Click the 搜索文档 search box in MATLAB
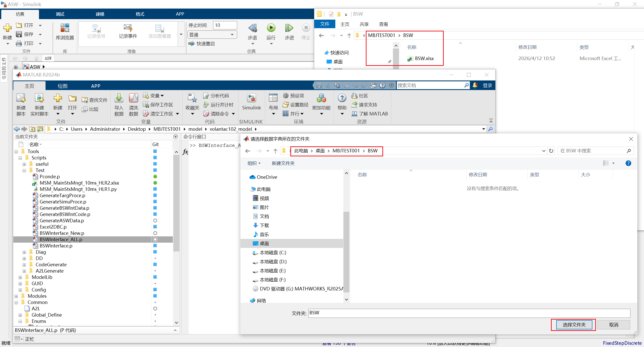644x347 pixels. (x=430, y=85)
